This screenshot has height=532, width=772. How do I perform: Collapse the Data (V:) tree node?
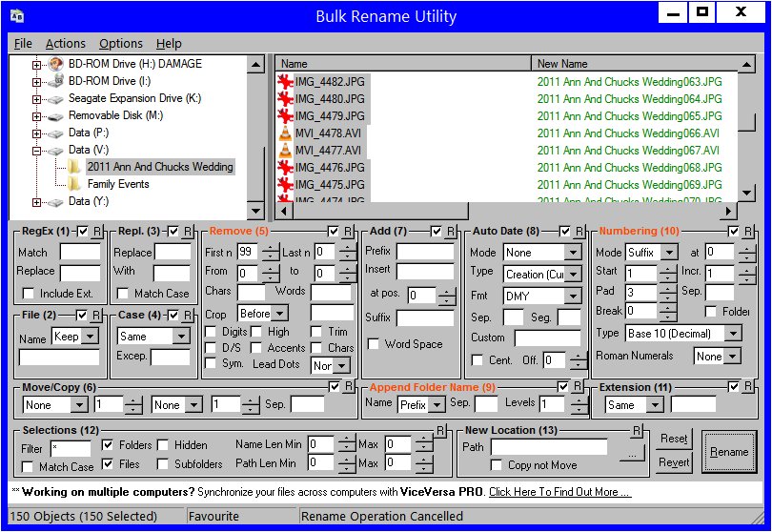36,151
